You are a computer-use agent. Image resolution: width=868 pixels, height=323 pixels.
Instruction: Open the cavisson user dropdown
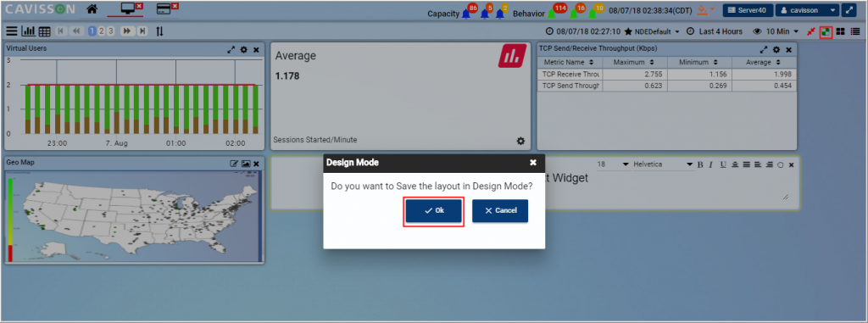(x=807, y=10)
